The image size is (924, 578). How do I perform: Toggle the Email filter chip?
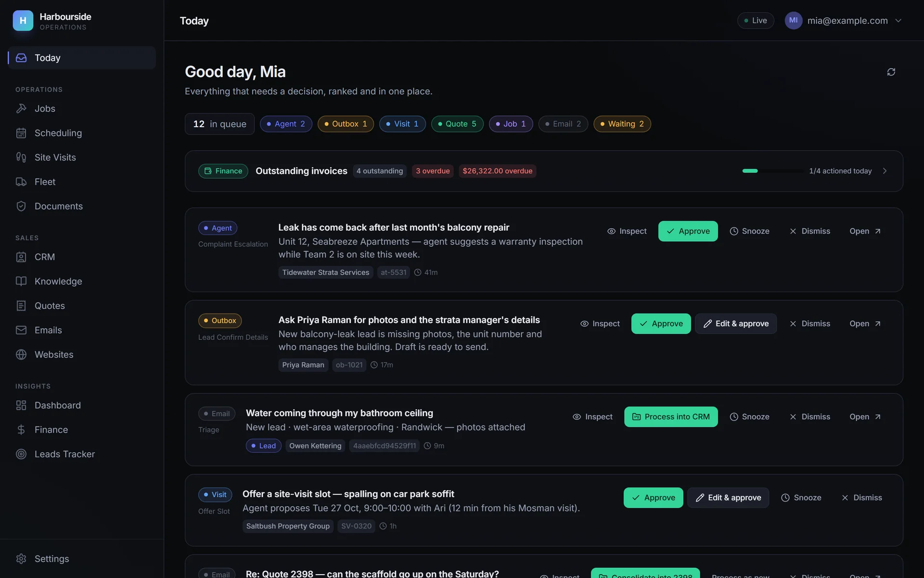[563, 124]
